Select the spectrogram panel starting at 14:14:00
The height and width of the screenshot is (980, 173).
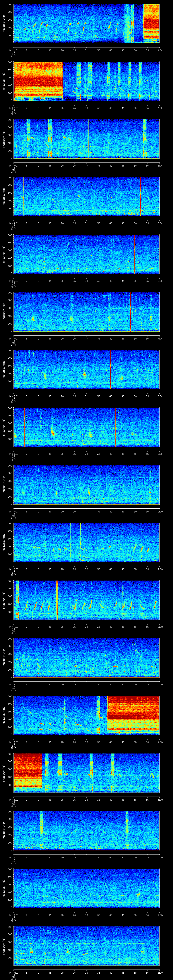click(86, 773)
